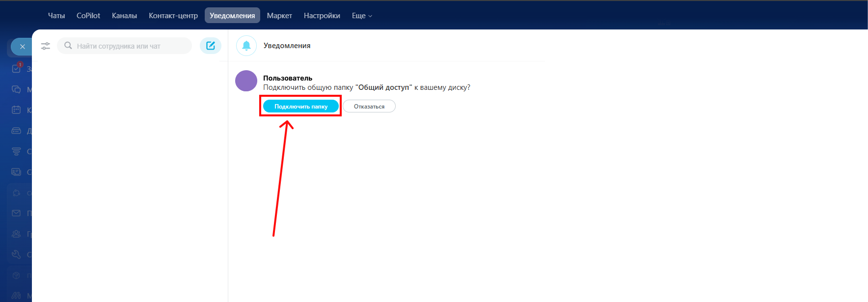This screenshot has height=302, width=868.
Task: Close the messenger panel with X
Action: (x=22, y=47)
